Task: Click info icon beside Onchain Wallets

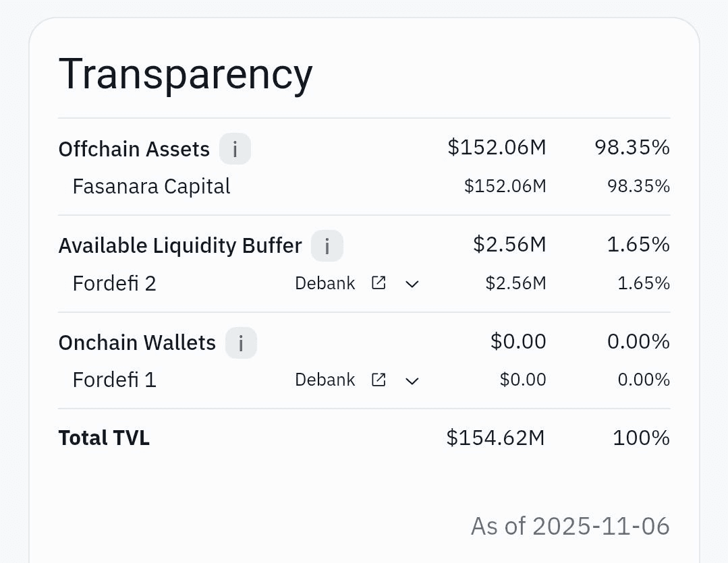Action: 241,343
